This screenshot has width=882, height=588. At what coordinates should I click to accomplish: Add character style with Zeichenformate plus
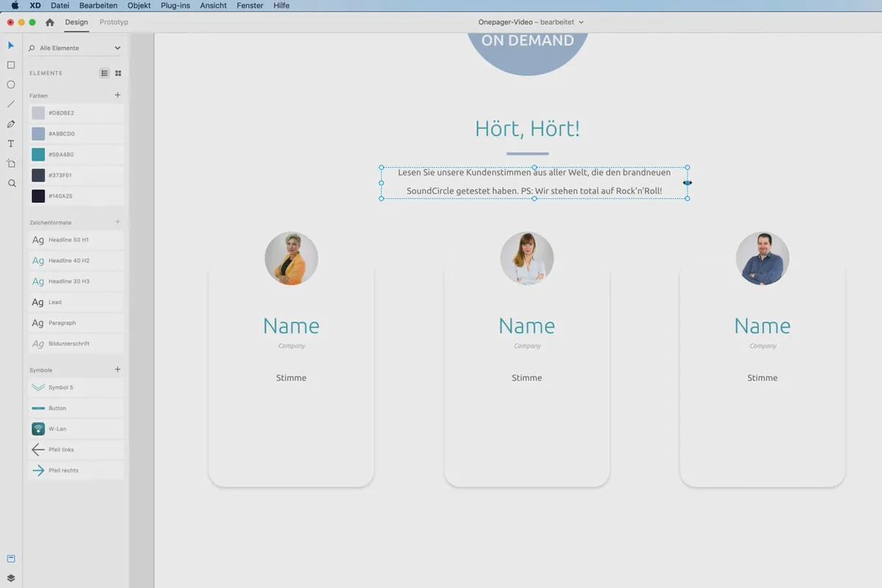point(118,222)
